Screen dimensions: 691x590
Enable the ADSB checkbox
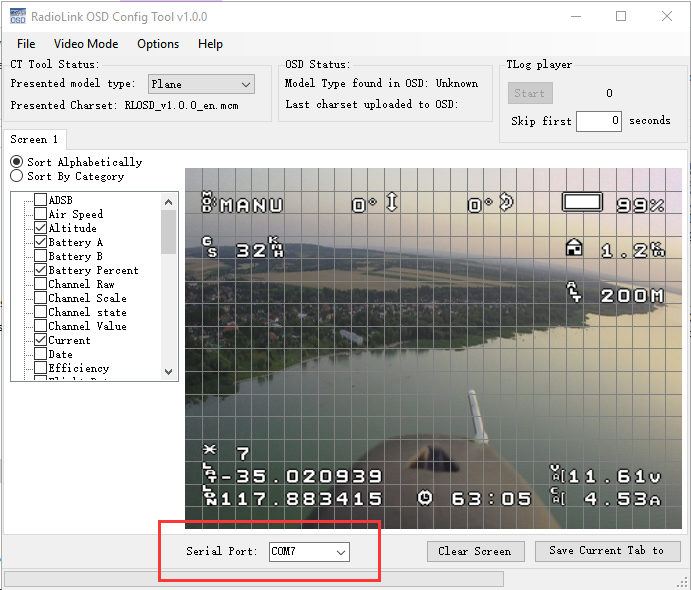pos(40,200)
